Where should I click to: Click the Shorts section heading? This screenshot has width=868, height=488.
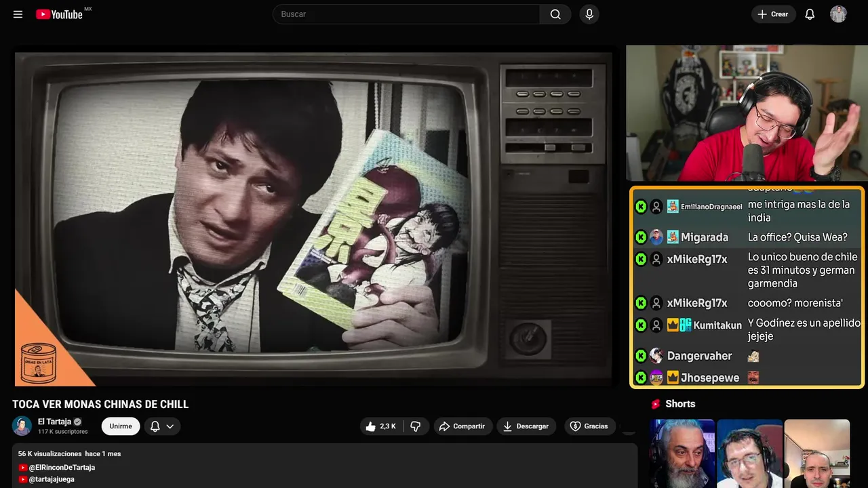(680, 404)
